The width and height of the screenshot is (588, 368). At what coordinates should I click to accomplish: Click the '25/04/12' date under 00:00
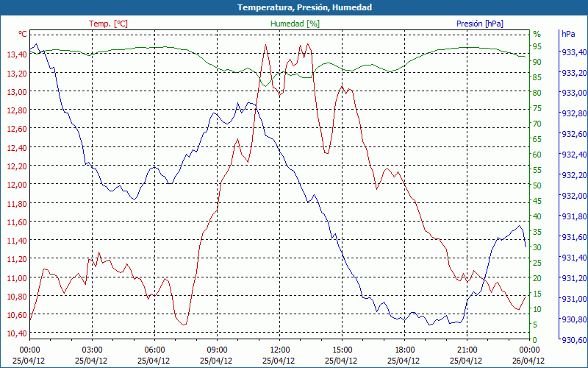[x=29, y=361]
